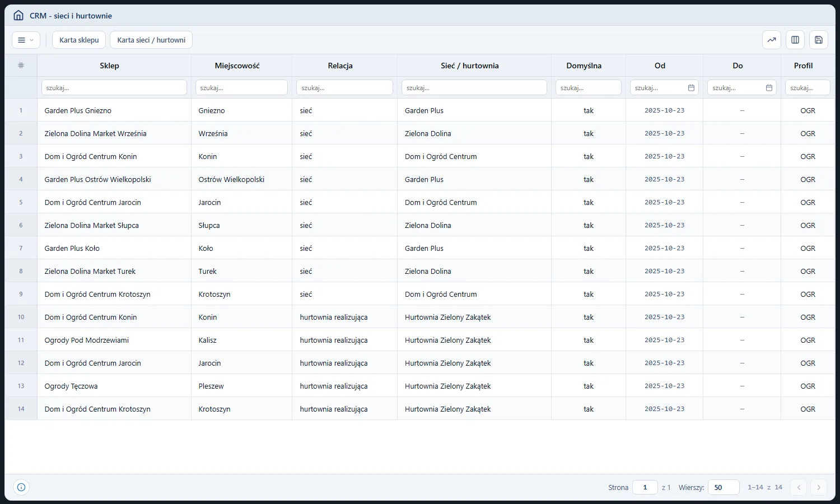Focus the Domyślna search filter field
This screenshot has height=504, width=840.
point(589,88)
